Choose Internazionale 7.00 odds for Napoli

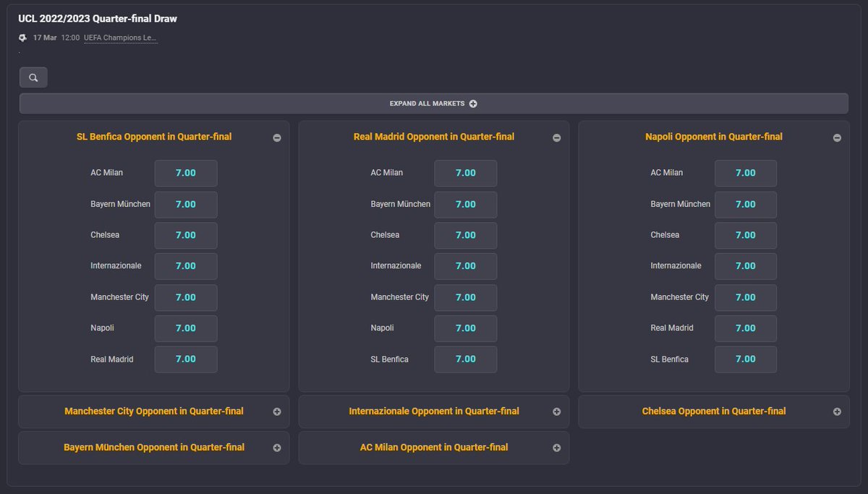[746, 266]
